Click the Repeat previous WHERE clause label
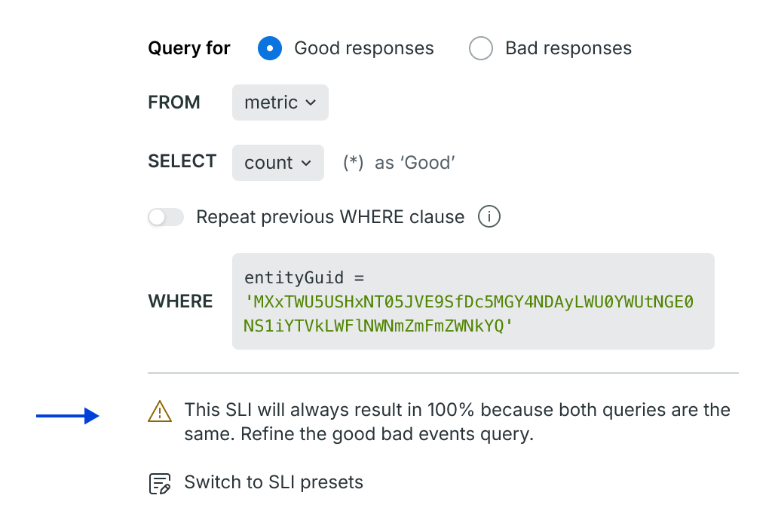775x532 pixels. tap(330, 217)
